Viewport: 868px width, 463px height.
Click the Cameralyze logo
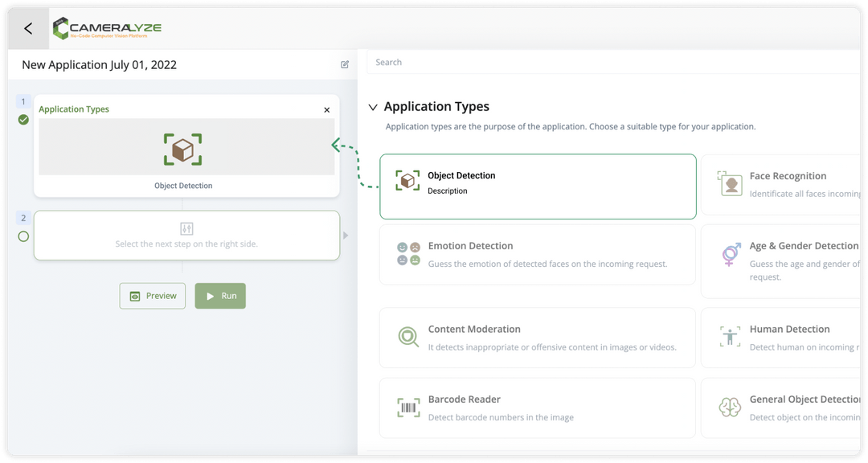107,29
